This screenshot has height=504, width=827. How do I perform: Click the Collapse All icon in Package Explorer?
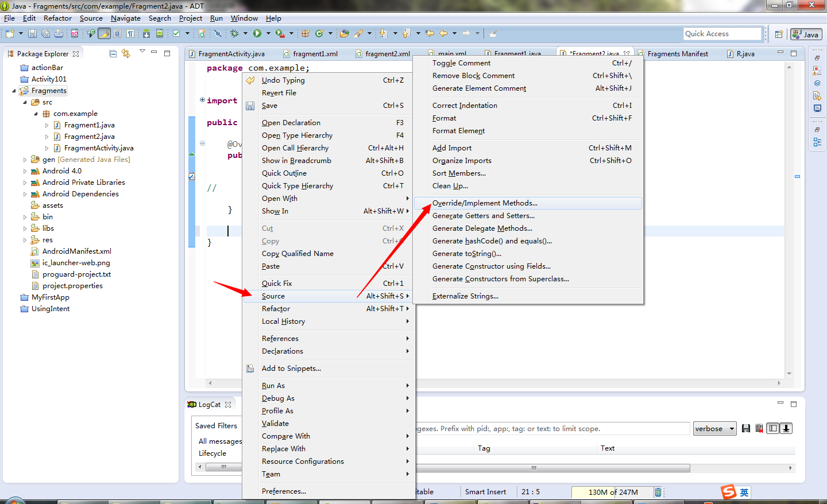click(113, 54)
